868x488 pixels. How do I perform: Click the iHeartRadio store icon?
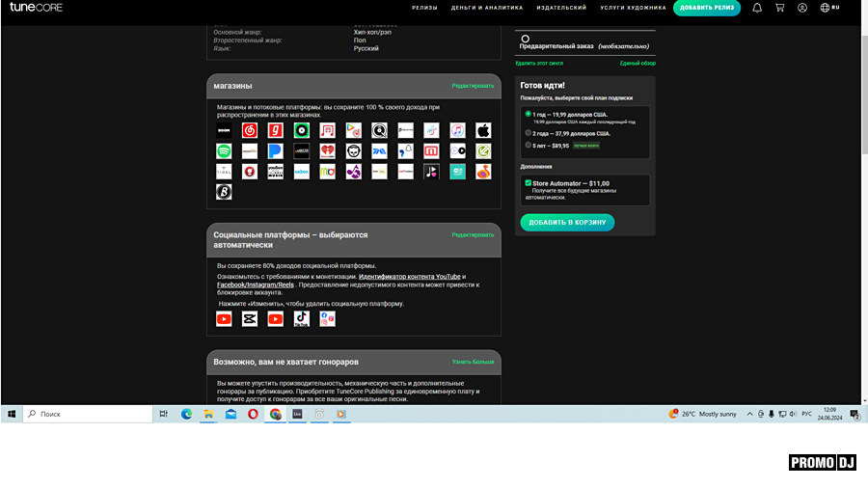(328, 150)
